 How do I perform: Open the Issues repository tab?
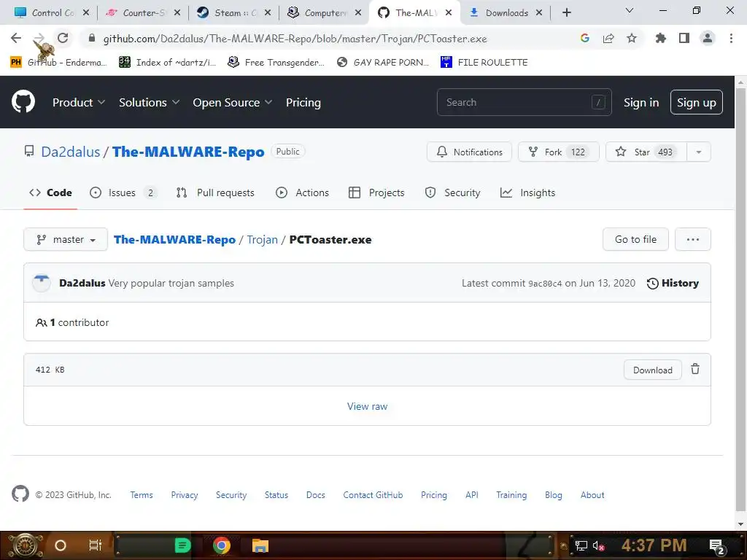(123, 192)
